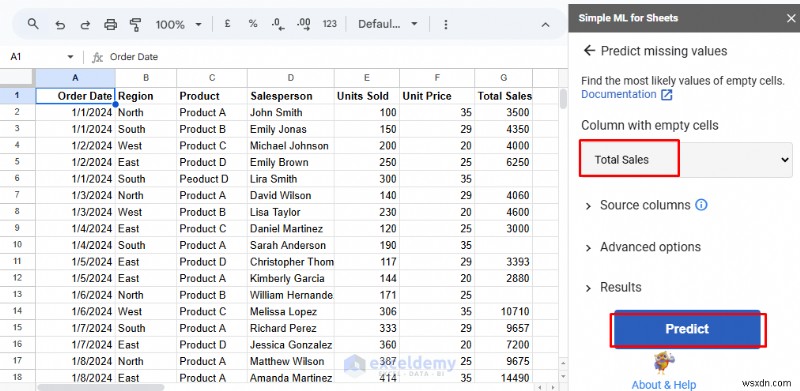The height and width of the screenshot is (391, 800).
Task: Select cell containing Peoduct D
Action: click(212, 179)
